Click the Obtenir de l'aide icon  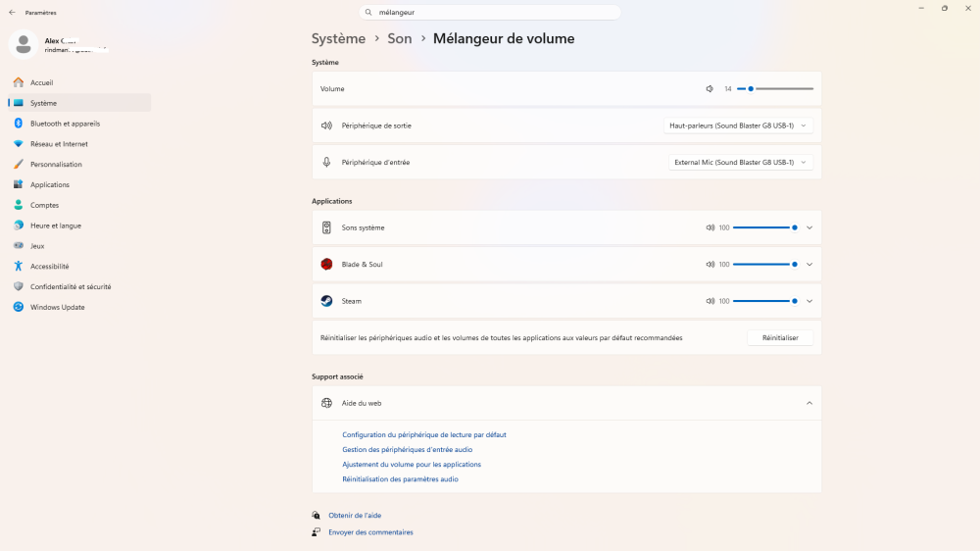(317, 516)
